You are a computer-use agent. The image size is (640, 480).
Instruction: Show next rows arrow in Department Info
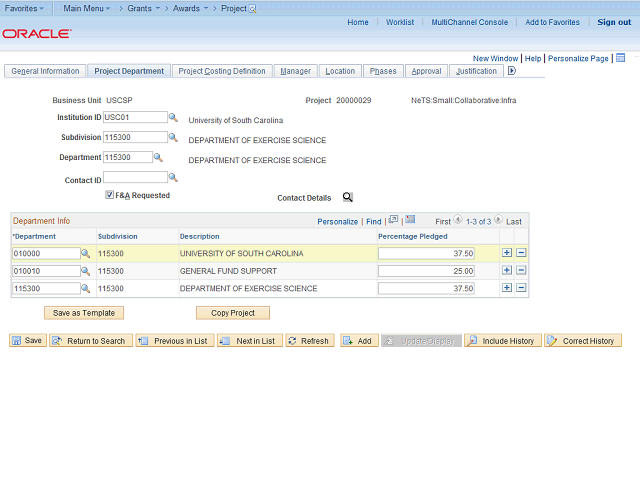[x=498, y=220]
